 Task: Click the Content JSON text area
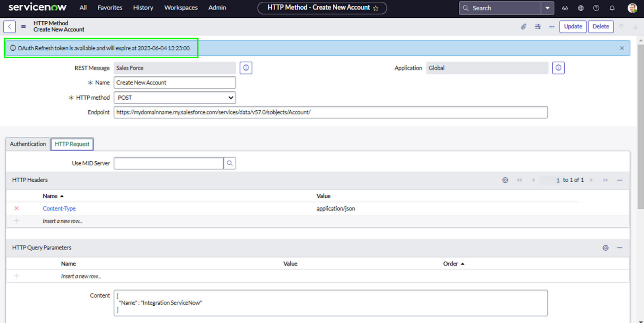click(x=330, y=303)
